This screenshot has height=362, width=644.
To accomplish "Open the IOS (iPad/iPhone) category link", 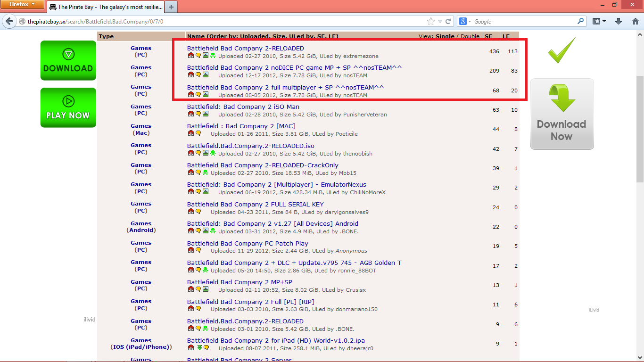I will coord(141,347).
